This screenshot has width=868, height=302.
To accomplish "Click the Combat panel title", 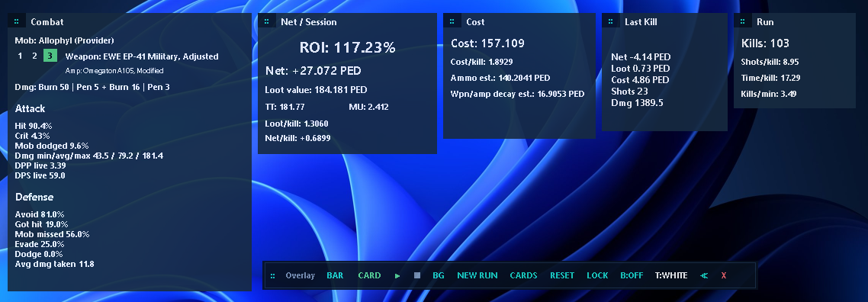I will 47,22.
